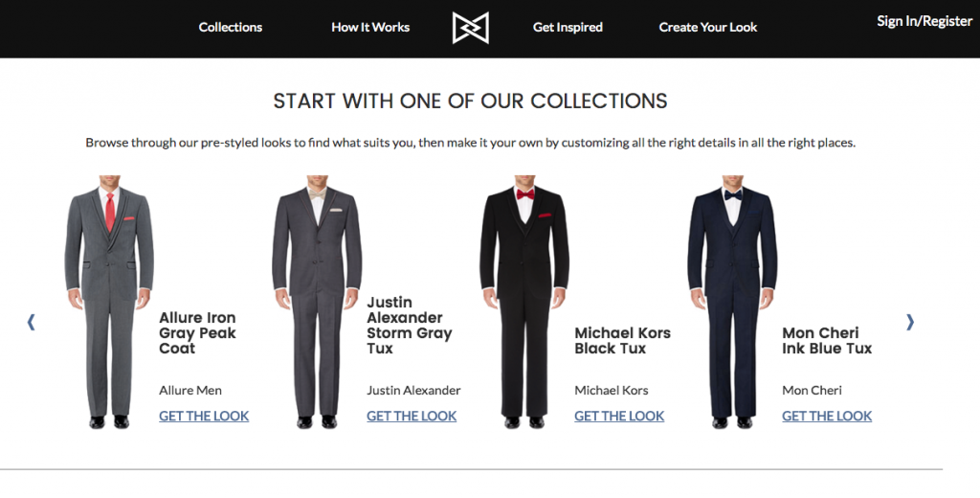Image resolution: width=980 pixels, height=498 pixels.
Task: Select Create Your Look in navigation
Action: pyautogui.click(x=708, y=28)
